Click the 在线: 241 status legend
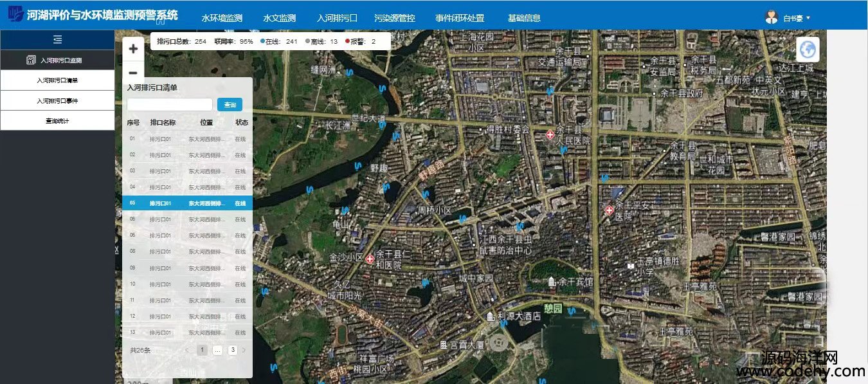The height and width of the screenshot is (384, 868). click(x=278, y=41)
